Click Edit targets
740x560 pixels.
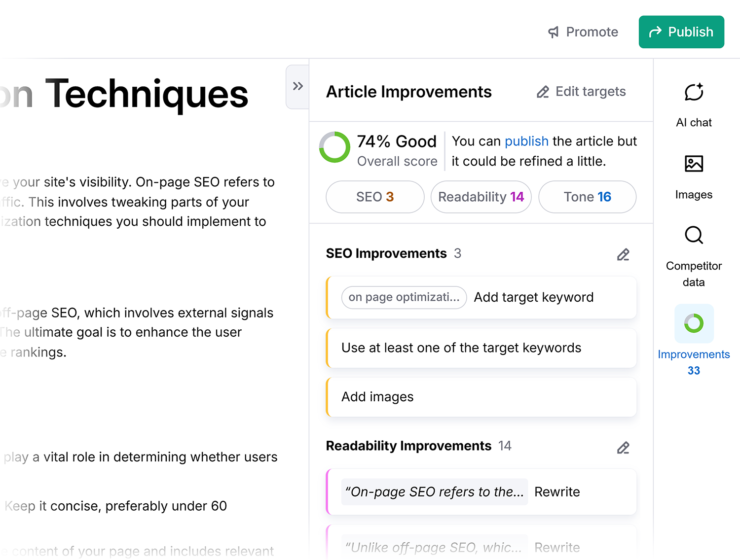click(581, 92)
